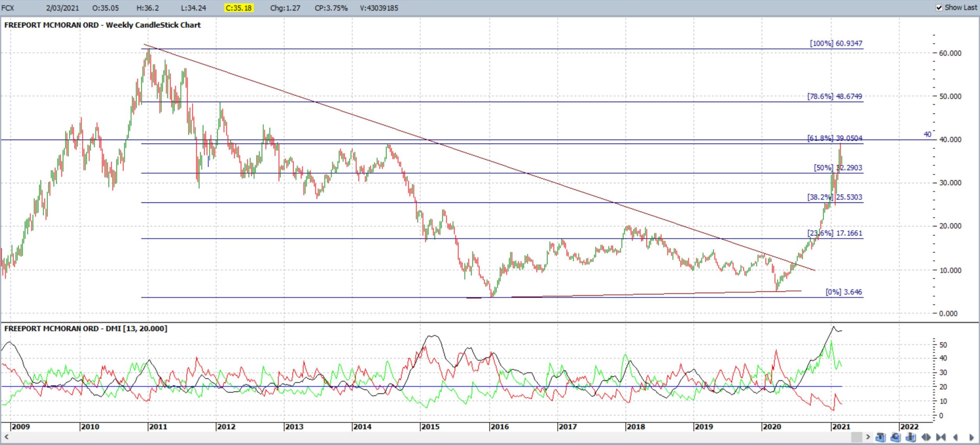Click the scrollbar right arrow
Viewport: 980px width, 445px height.
868,437
